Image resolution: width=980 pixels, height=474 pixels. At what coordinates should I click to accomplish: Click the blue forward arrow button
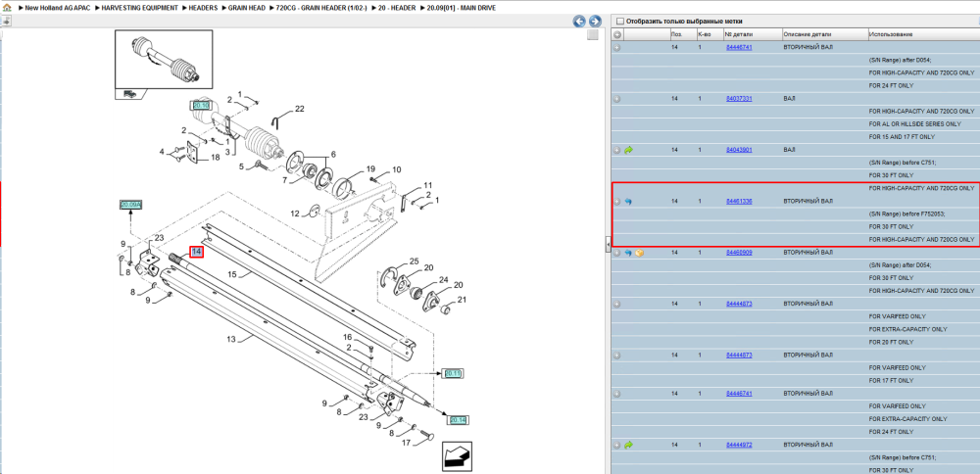[x=595, y=22]
